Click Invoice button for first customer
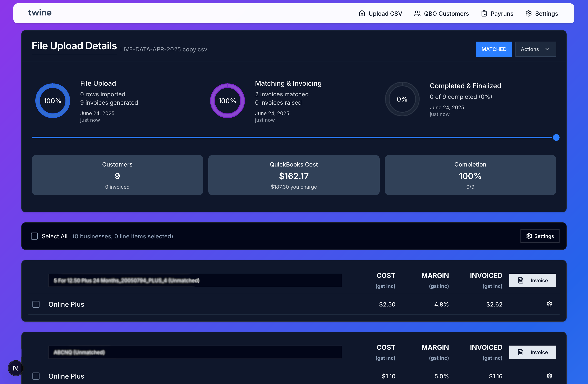 click(x=532, y=280)
